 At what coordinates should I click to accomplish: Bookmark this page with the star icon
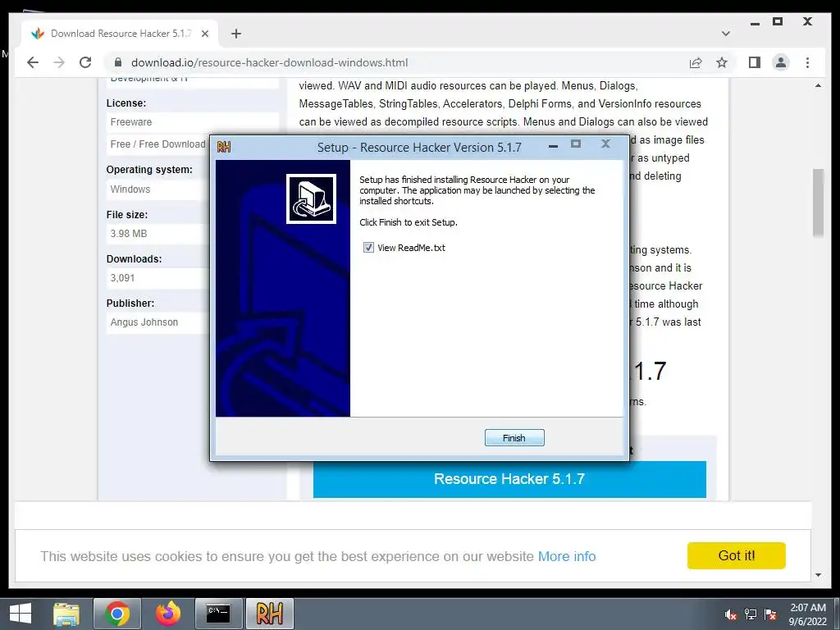(x=722, y=62)
